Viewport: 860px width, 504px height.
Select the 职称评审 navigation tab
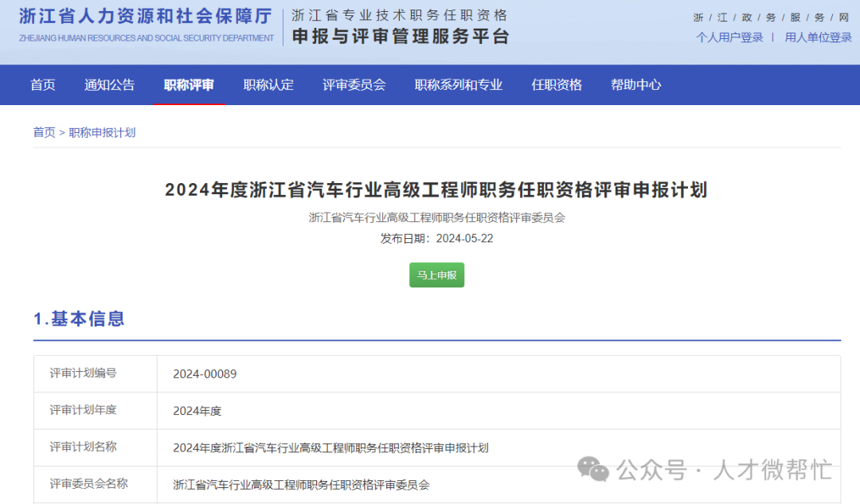[x=189, y=85]
